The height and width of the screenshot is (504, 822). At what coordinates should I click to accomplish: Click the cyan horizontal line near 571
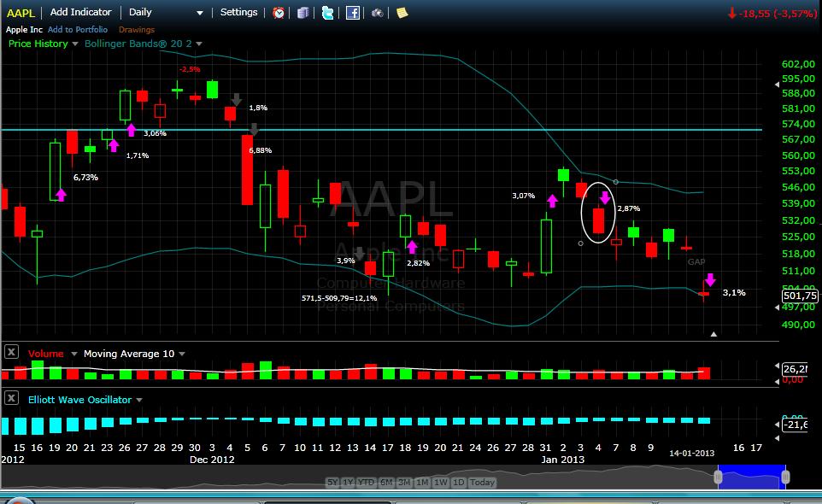382,129
